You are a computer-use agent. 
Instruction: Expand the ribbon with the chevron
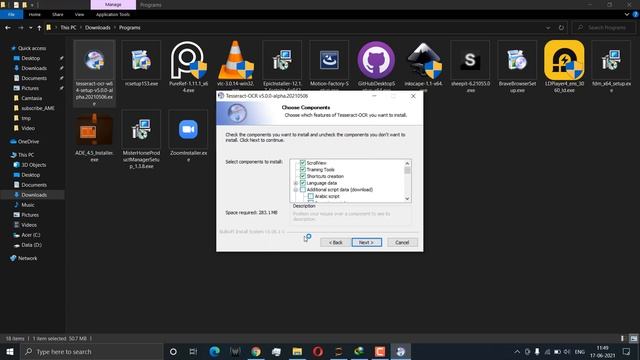[627, 14]
